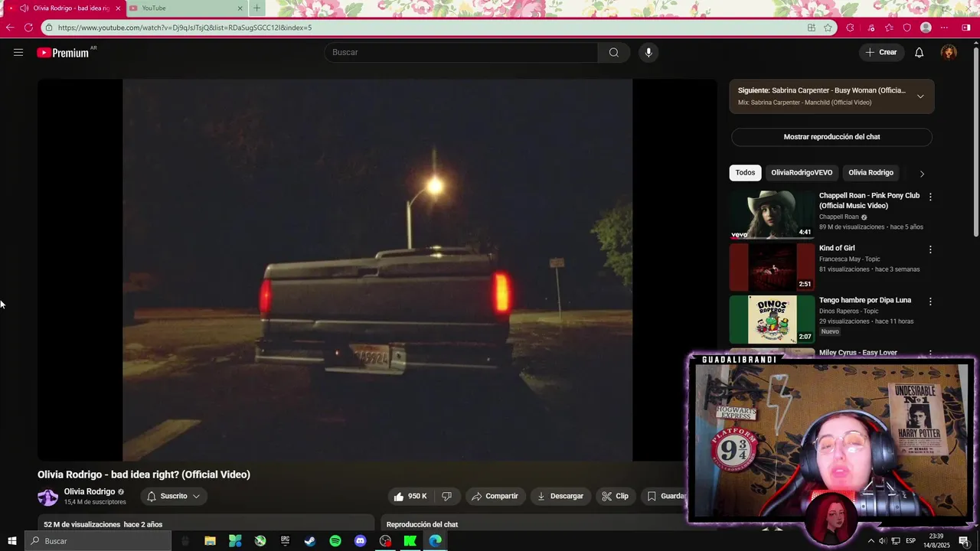
Task: Open Dinos Raperos video thumbnail
Action: click(772, 320)
